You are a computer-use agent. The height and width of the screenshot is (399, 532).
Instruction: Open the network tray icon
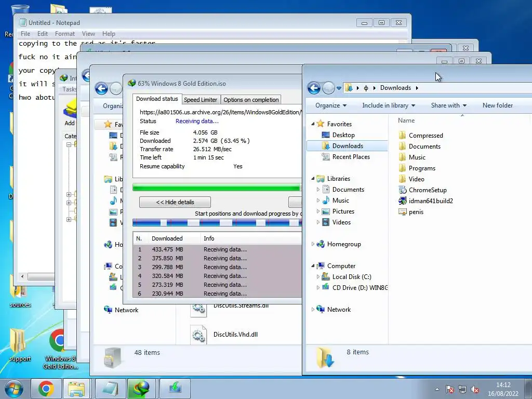(462, 389)
